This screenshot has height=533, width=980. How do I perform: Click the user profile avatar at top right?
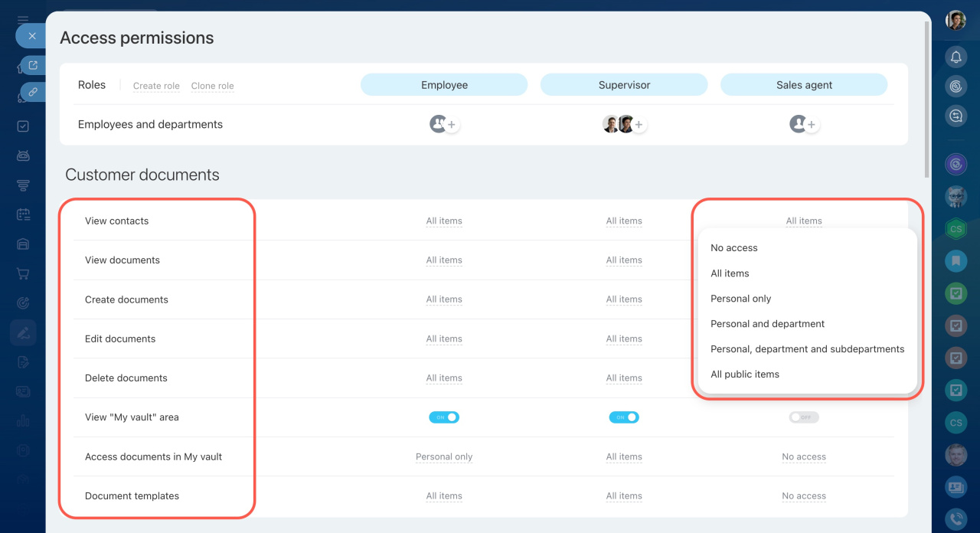[x=955, y=21]
